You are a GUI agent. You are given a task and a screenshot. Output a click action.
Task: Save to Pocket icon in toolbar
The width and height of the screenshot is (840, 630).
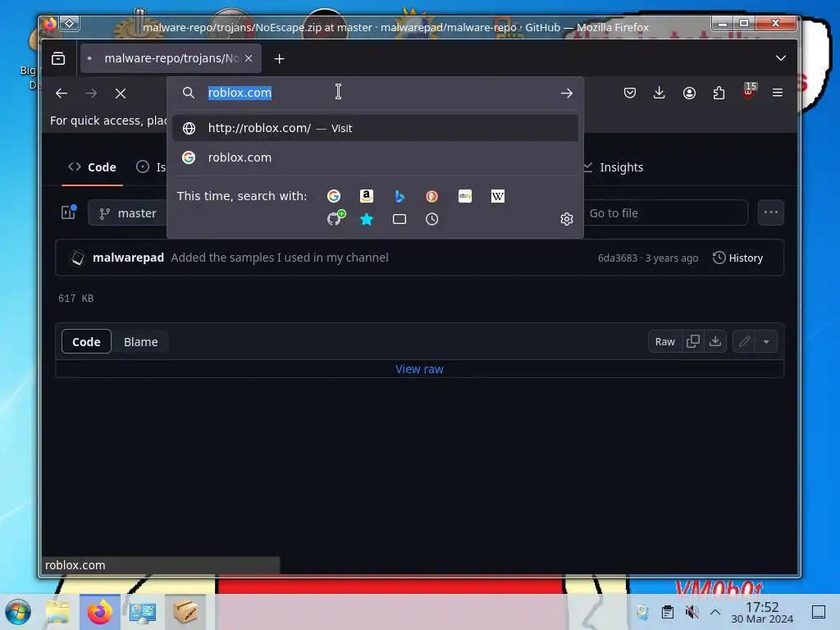point(630,93)
